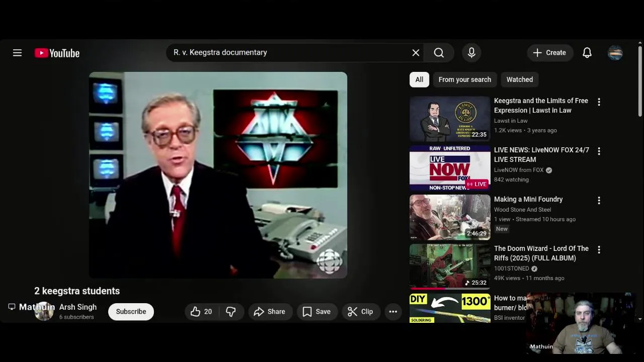Screen dimensions: 644x362
Task: Subscribe to Arsh Singh channel
Action: coord(131,312)
